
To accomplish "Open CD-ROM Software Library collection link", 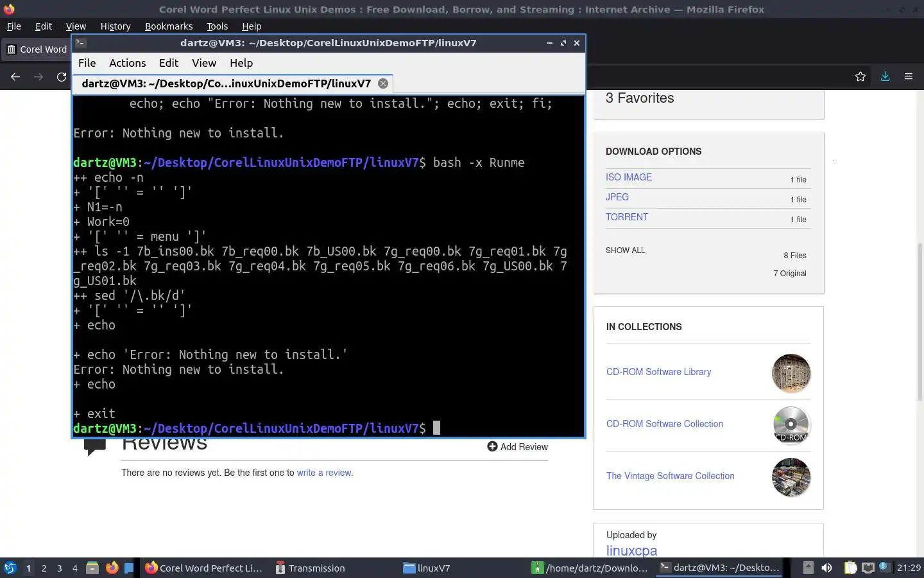I will tap(659, 372).
